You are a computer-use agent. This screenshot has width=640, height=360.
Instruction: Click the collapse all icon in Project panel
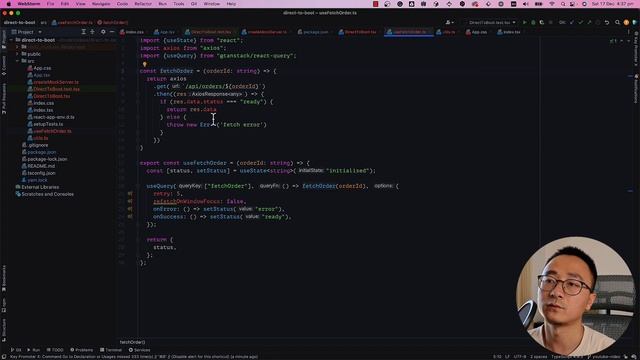coord(93,32)
